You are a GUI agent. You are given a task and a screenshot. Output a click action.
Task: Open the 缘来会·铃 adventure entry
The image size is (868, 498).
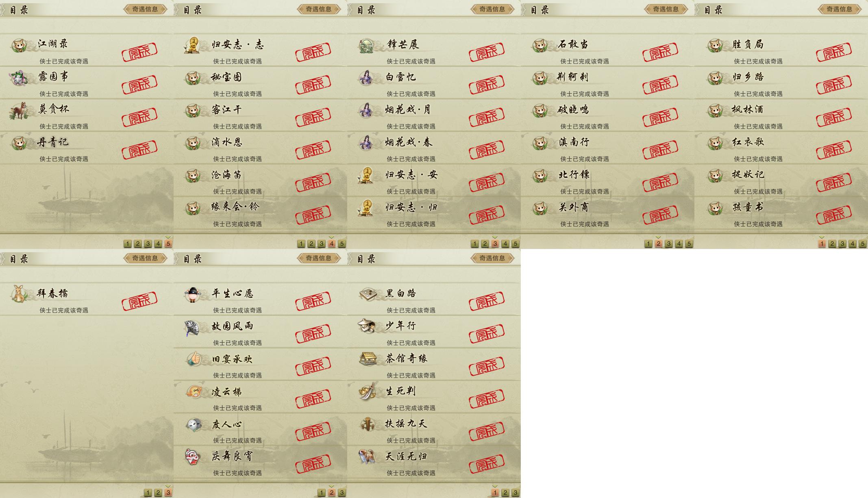[x=260, y=213]
